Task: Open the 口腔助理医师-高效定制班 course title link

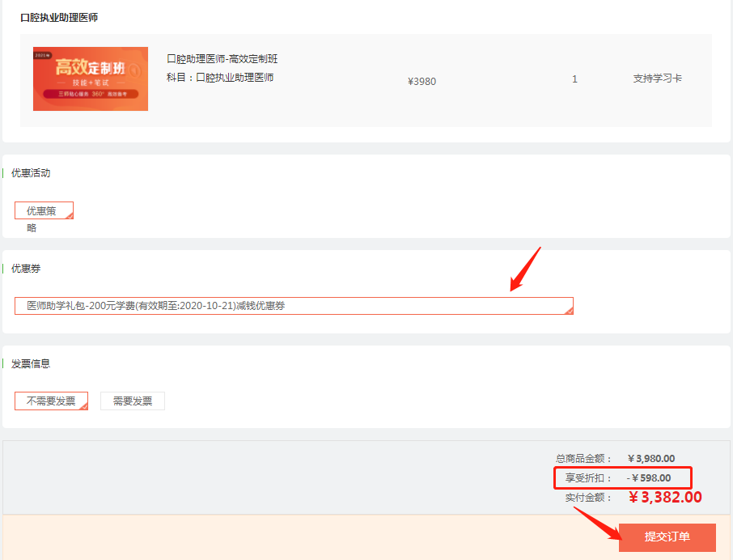Action: tap(222, 59)
